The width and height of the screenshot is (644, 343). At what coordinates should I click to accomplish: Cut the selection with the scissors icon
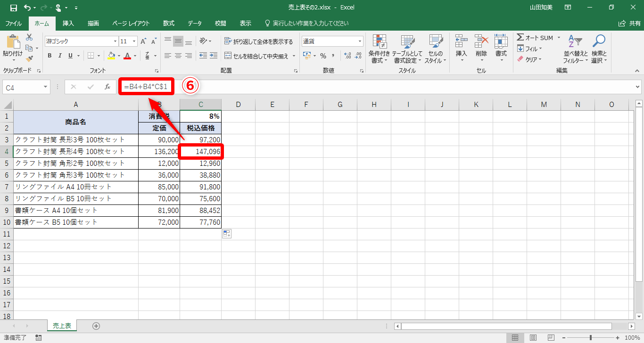tap(29, 37)
